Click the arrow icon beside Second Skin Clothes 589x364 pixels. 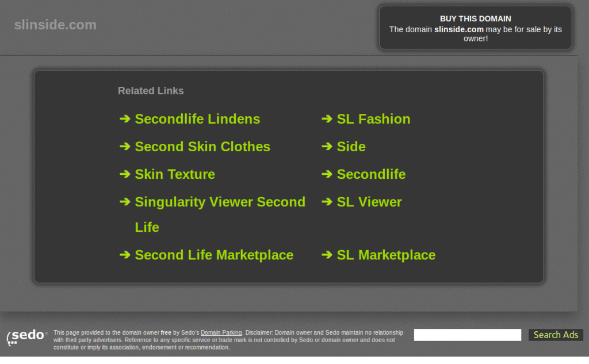(125, 147)
